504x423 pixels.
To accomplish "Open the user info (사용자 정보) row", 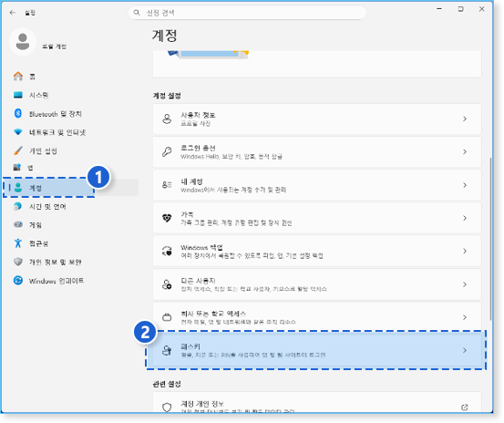I will [316, 119].
